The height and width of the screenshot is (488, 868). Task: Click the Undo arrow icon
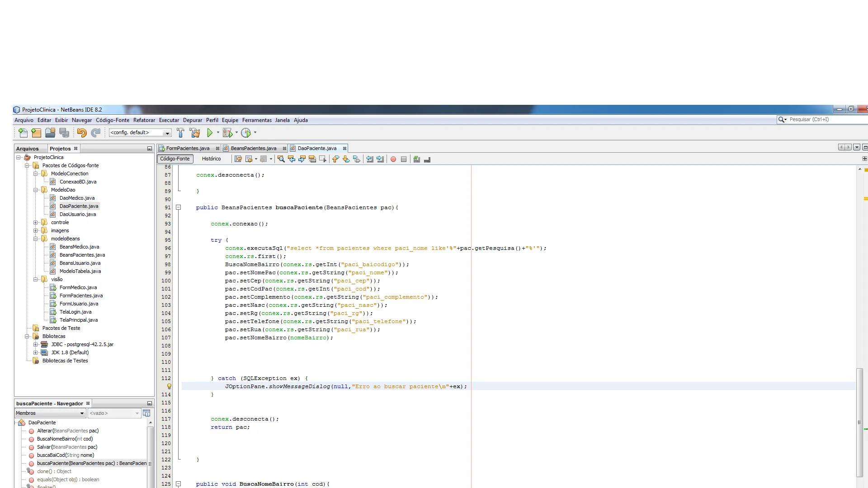pyautogui.click(x=82, y=133)
